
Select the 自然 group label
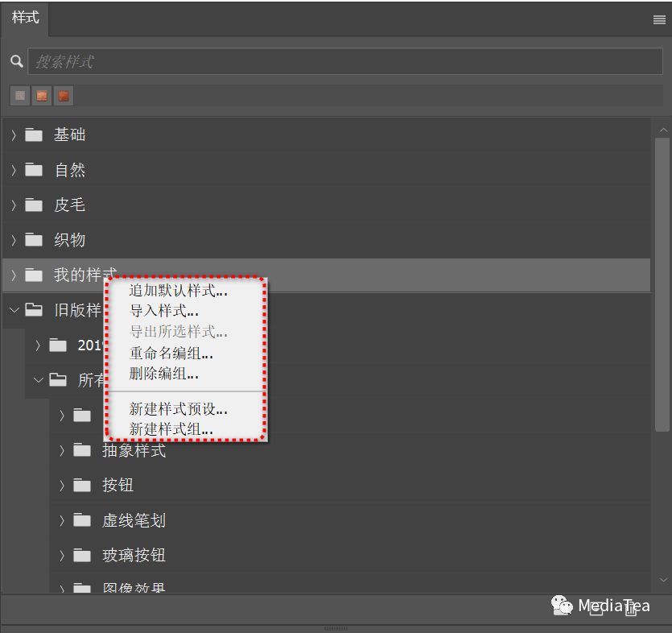click(x=69, y=170)
